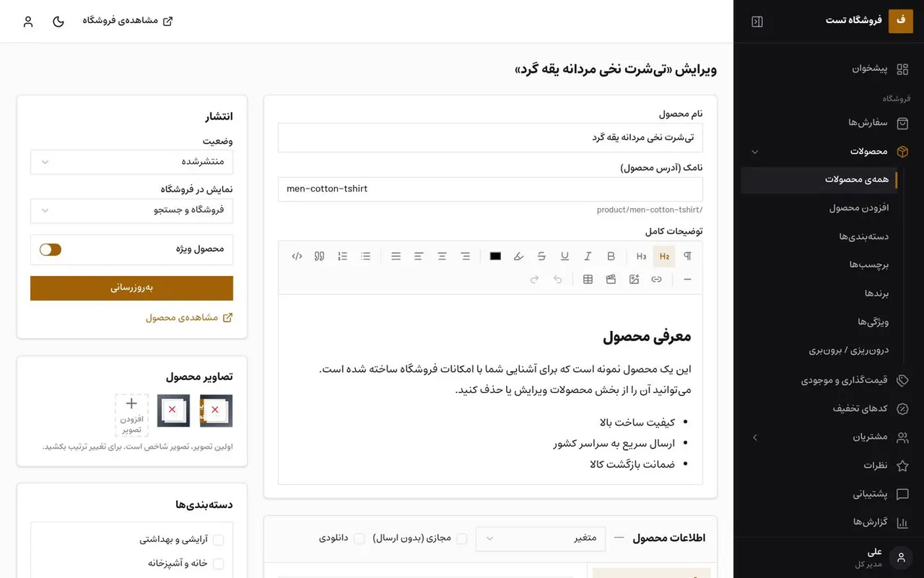Toggle bold formatting in description editor
This screenshot has width=924, height=578.
click(x=611, y=256)
